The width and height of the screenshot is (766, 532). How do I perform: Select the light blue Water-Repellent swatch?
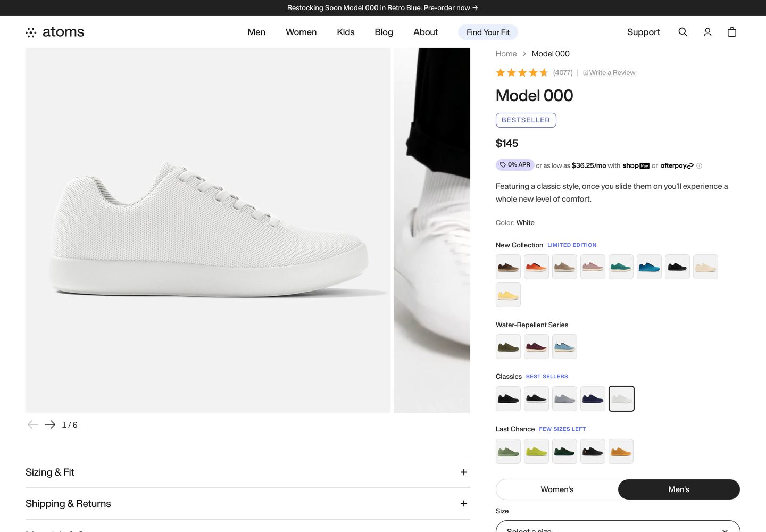tap(564, 347)
